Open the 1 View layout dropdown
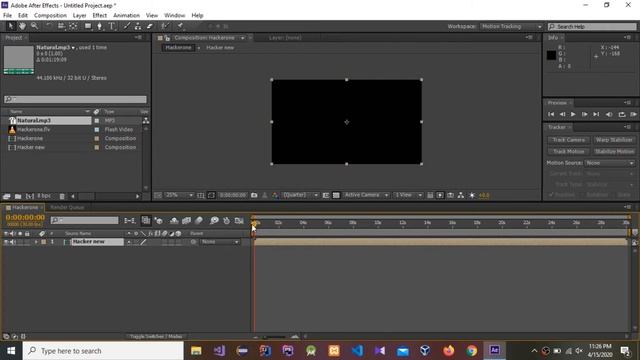Screen dimensions: 640x360 pyautogui.click(x=408, y=196)
